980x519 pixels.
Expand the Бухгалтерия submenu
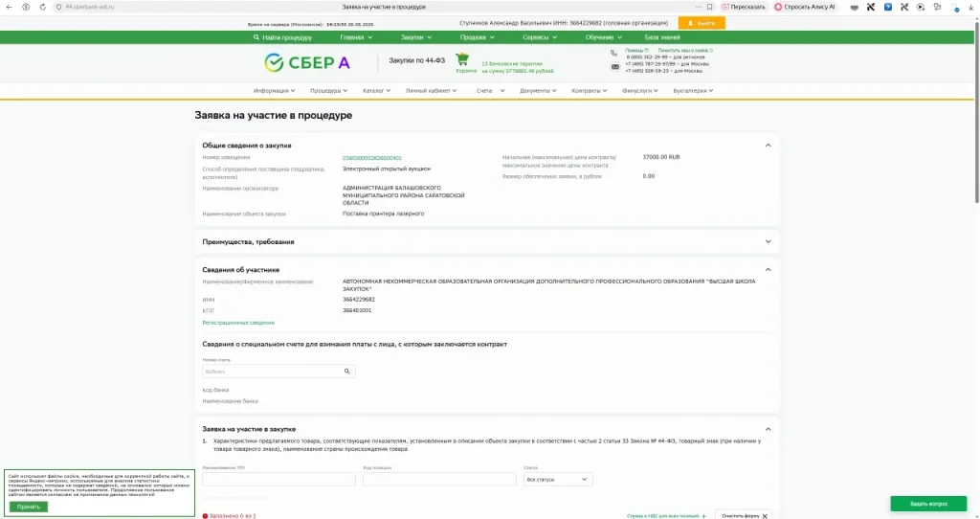[x=693, y=91]
